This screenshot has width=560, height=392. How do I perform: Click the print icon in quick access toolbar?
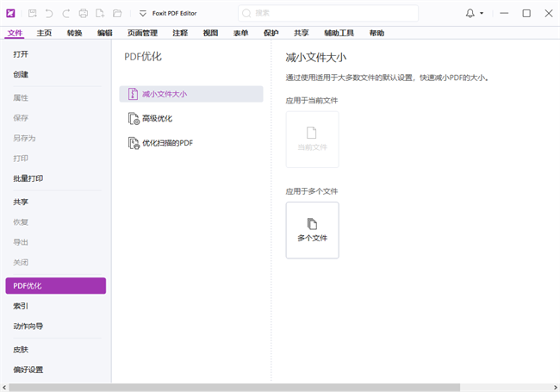click(84, 14)
